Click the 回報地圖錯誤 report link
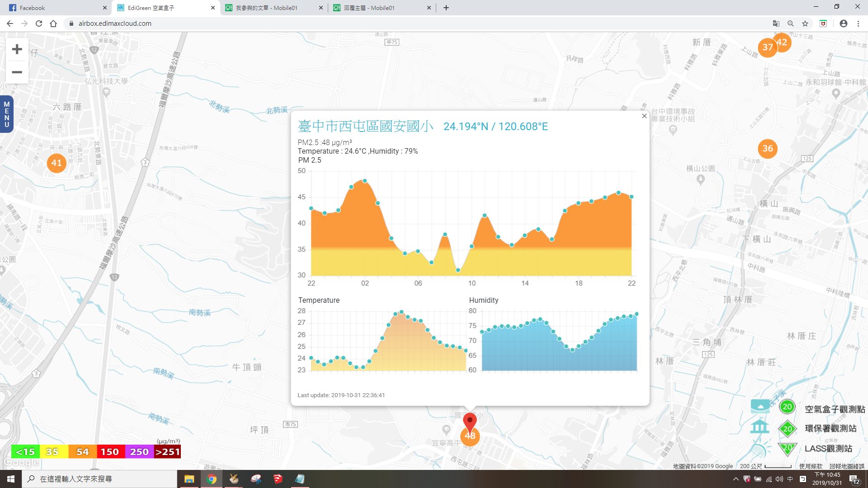 coord(847,466)
